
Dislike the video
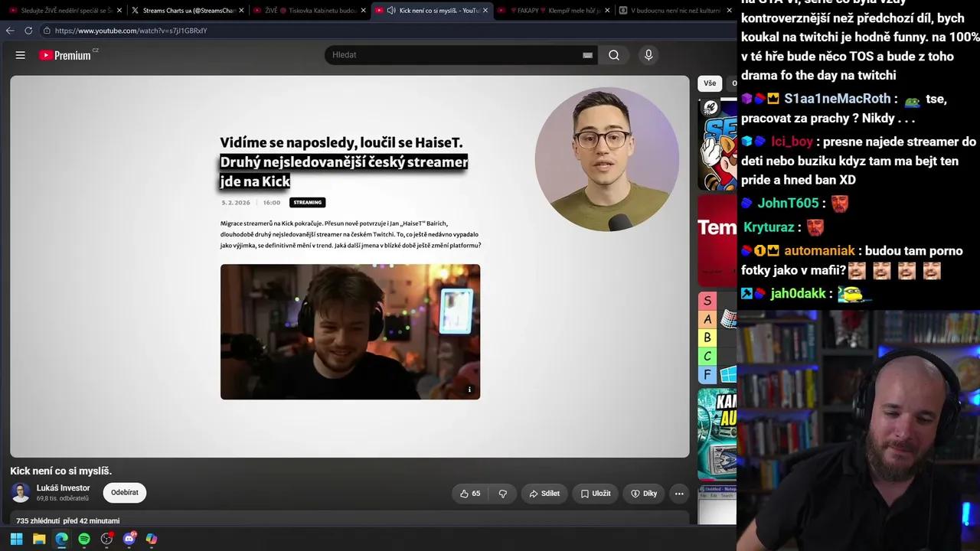point(503,494)
